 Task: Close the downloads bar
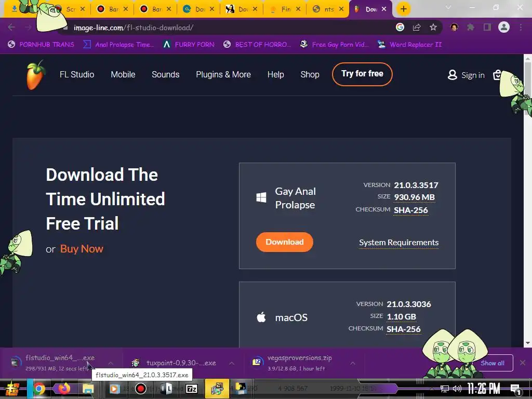(x=523, y=363)
